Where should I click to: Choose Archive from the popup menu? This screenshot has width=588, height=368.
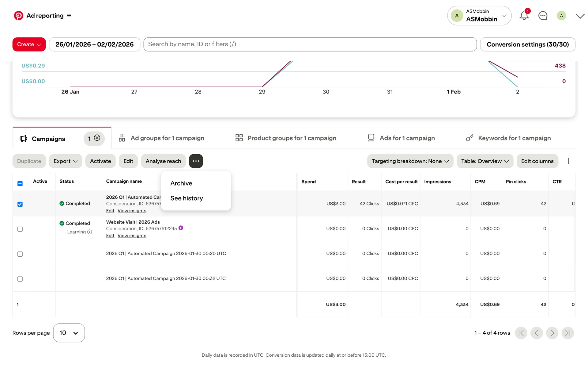(181, 183)
